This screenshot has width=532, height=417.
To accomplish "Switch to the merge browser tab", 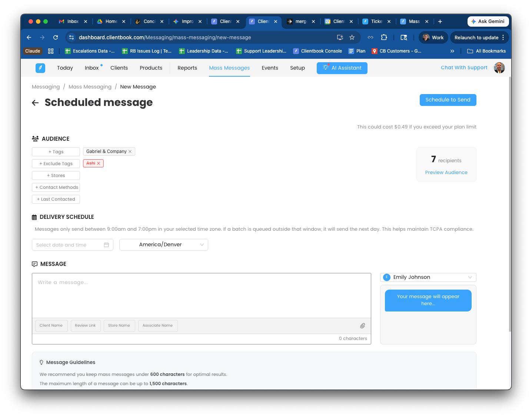I will coord(300,21).
